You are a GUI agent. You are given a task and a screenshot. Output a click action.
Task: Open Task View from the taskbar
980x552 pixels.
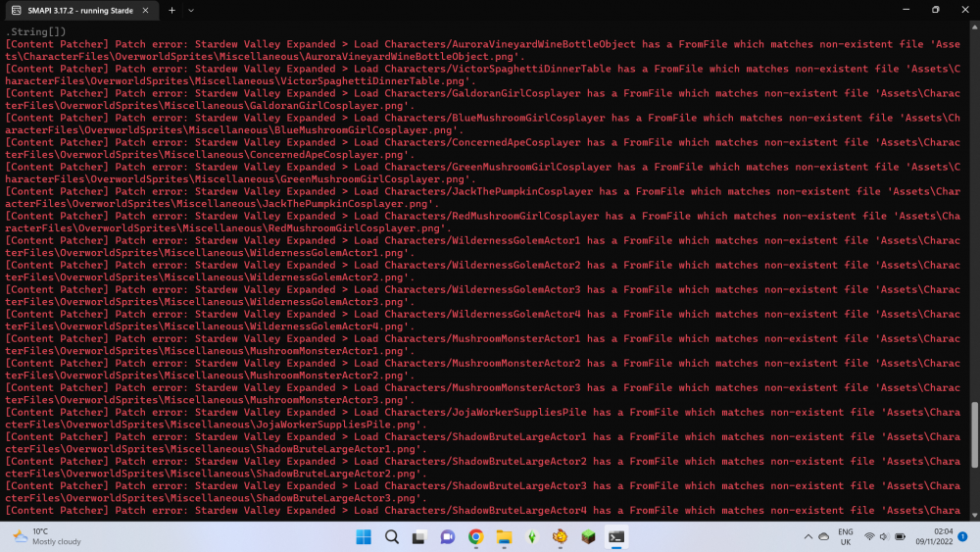[419, 536]
